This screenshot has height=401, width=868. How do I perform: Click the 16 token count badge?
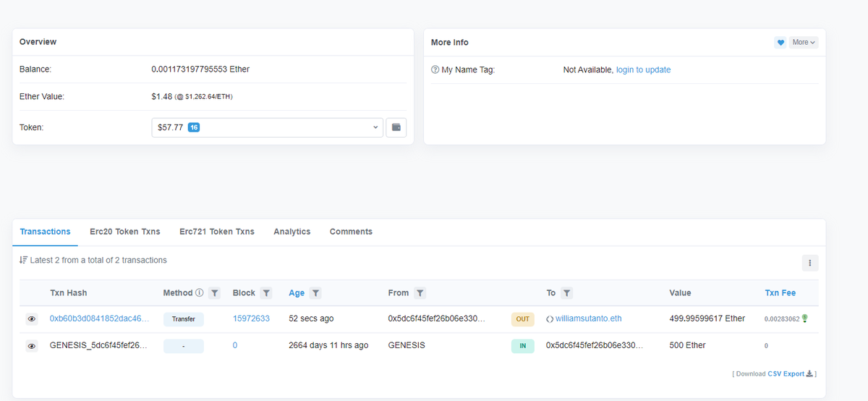(x=194, y=127)
